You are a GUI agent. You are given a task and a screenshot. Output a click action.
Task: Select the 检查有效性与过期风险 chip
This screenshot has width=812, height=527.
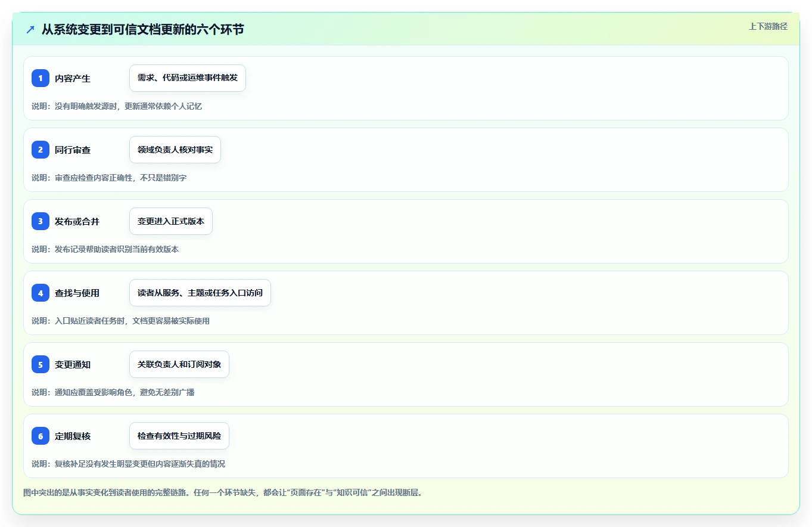coord(179,436)
